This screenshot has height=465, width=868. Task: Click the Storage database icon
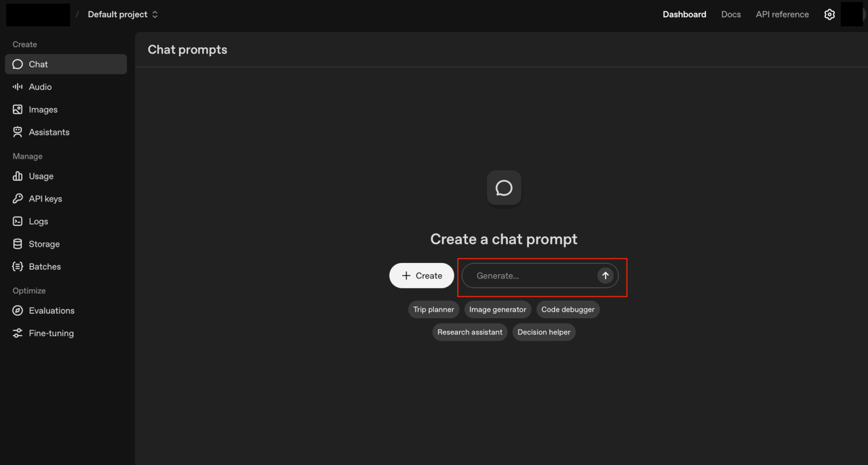click(17, 244)
